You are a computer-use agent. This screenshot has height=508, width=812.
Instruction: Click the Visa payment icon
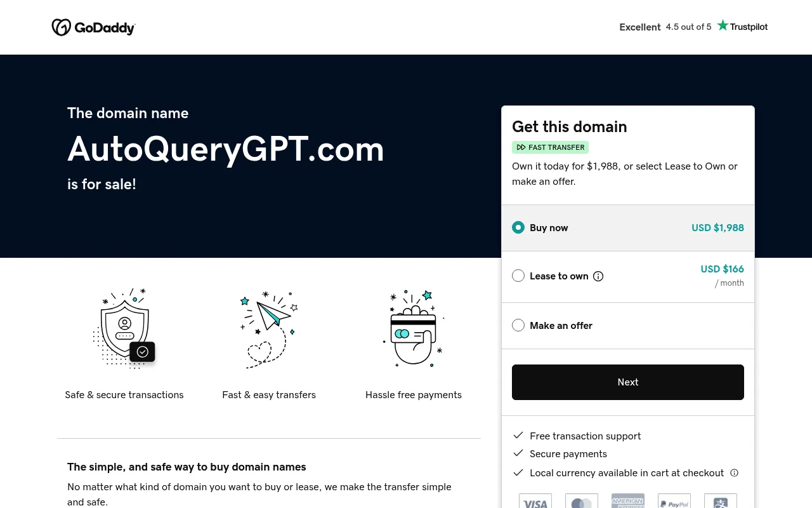point(535,501)
